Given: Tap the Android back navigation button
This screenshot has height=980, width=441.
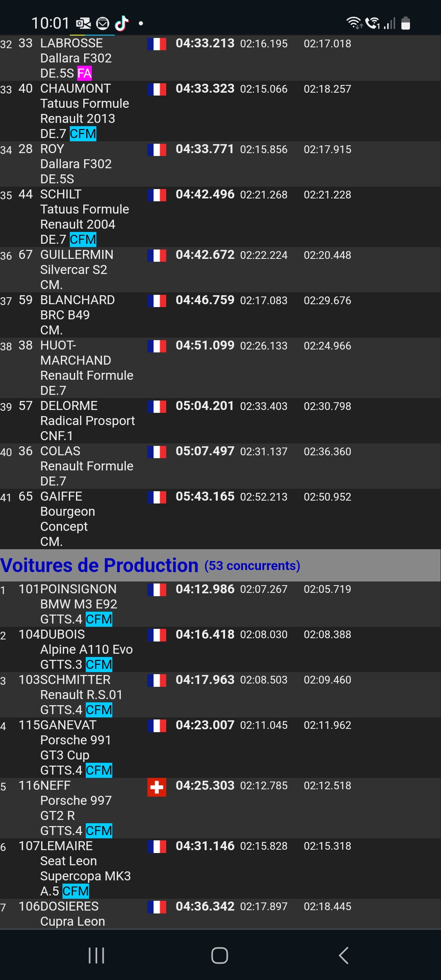Looking at the screenshot, I should point(344,955).
